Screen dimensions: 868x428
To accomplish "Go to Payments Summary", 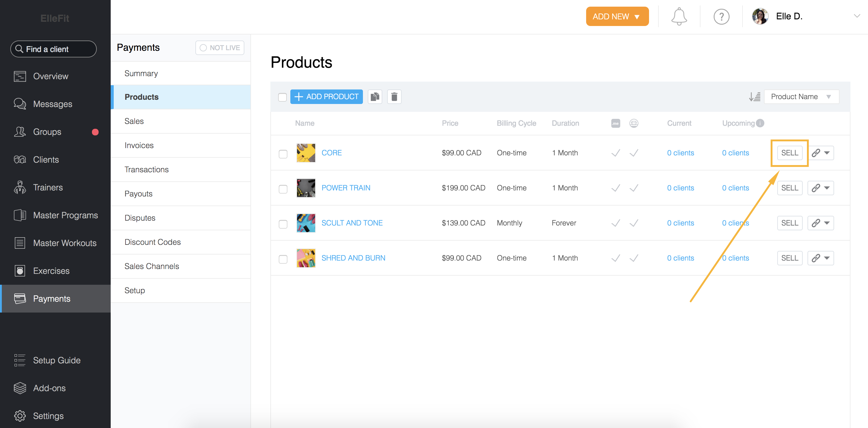I will 181,73.
